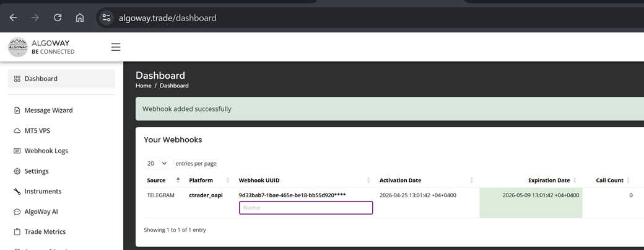644x250 pixels.
Task: Sort the table by Source column
Action: coord(163,180)
